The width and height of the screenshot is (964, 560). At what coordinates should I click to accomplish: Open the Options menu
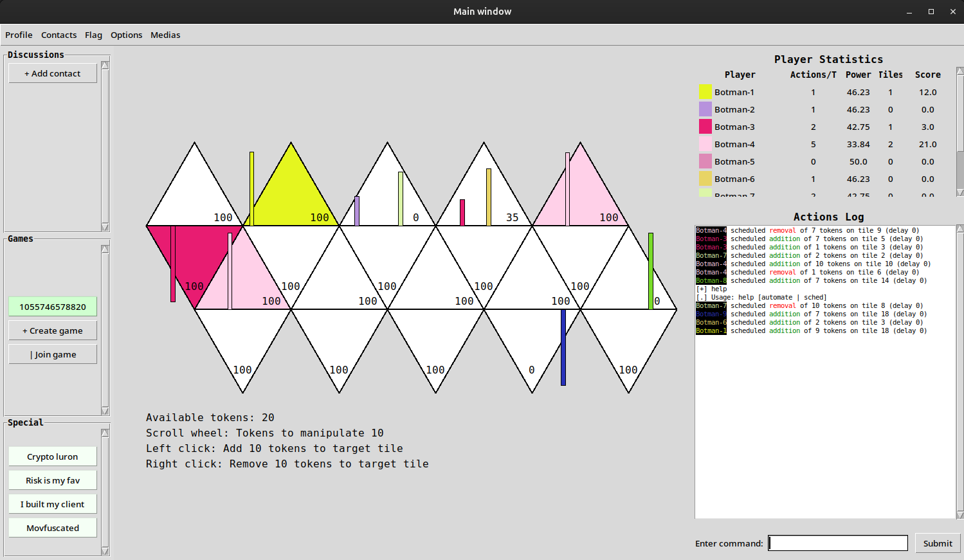[x=126, y=35]
